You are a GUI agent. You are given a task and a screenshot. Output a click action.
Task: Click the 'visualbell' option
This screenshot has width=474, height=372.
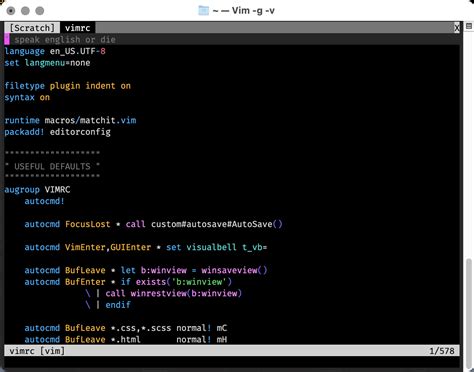211,247
